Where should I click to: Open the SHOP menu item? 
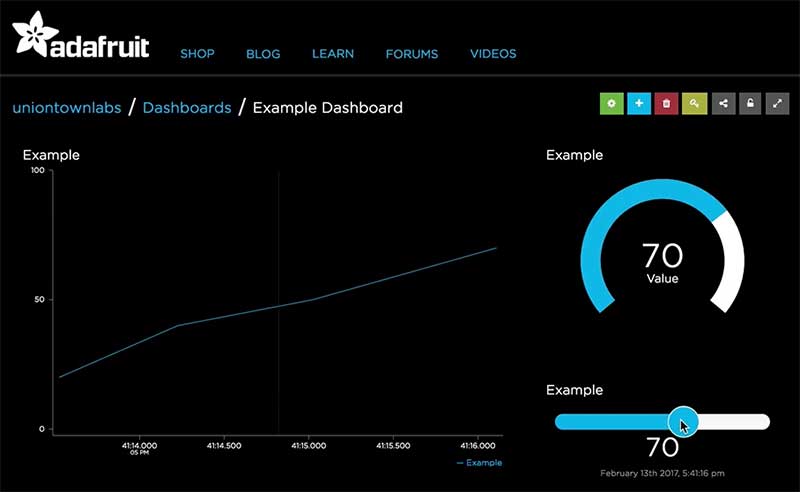(x=197, y=54)
